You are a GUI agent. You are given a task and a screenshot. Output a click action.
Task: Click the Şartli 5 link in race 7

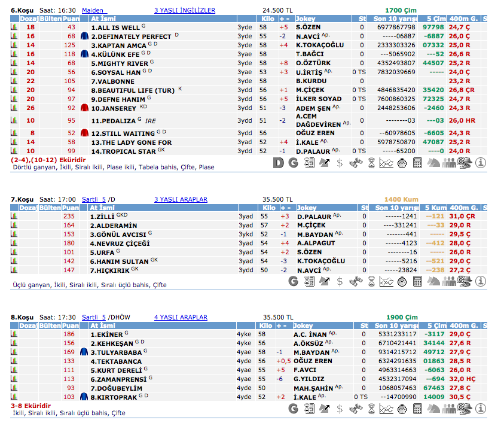click(93, 199)
